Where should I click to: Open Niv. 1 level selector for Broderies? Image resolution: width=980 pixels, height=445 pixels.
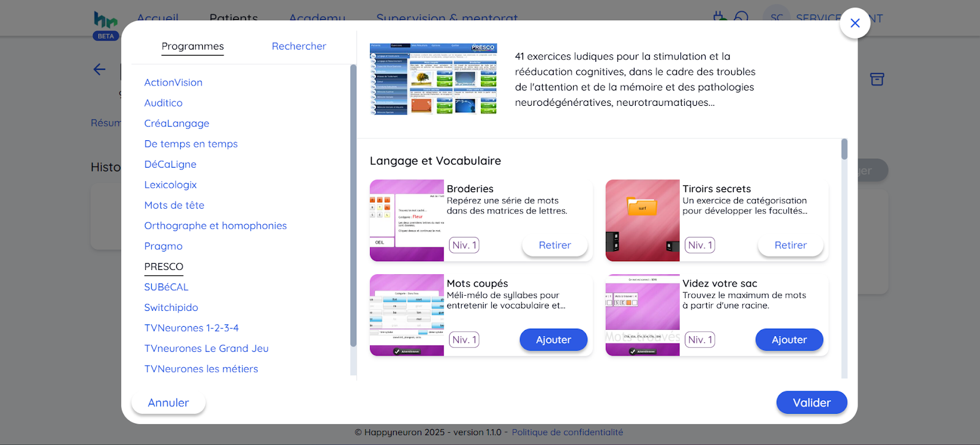[464, 245]
